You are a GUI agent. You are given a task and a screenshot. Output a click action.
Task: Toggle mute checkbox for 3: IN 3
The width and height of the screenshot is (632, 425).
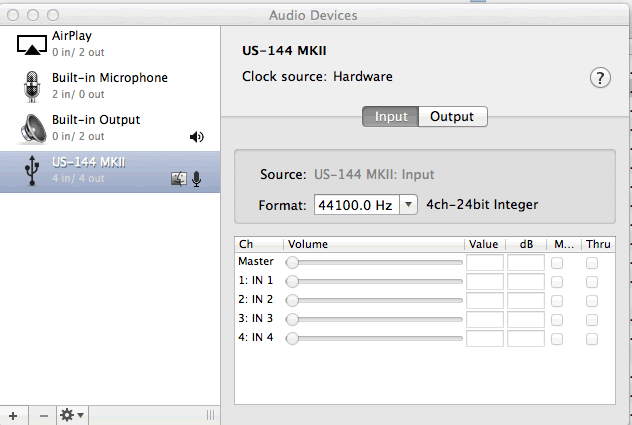(x=557, y=320)
